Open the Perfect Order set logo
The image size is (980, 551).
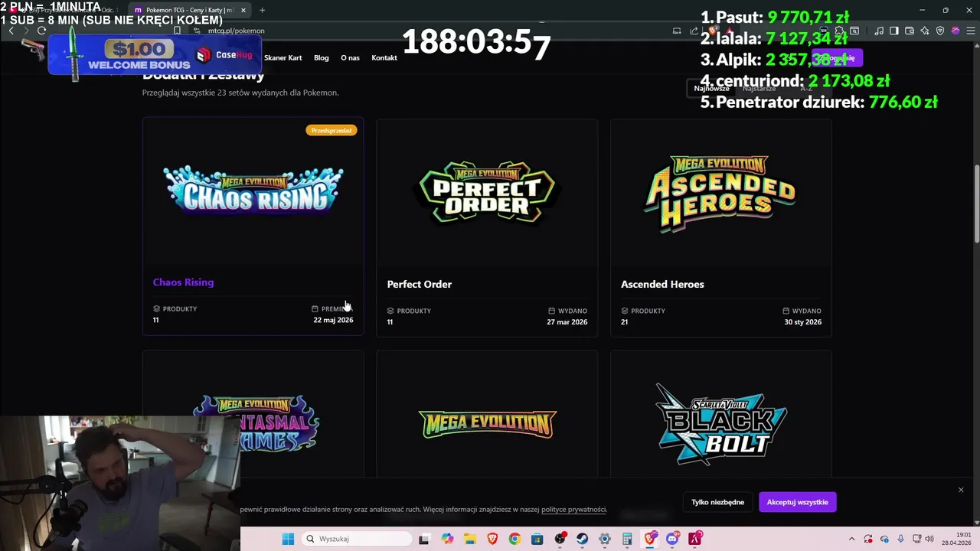click(487, 193)
